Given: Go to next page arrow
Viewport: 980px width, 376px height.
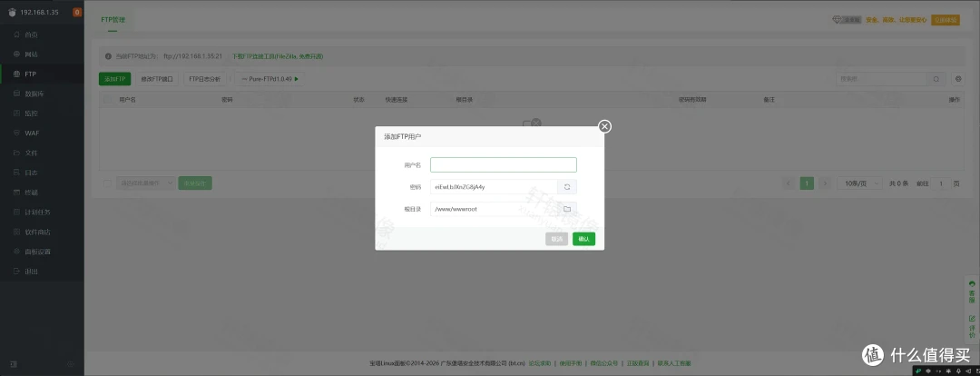Looking at the screenshot, I should [x=825, y=183].
